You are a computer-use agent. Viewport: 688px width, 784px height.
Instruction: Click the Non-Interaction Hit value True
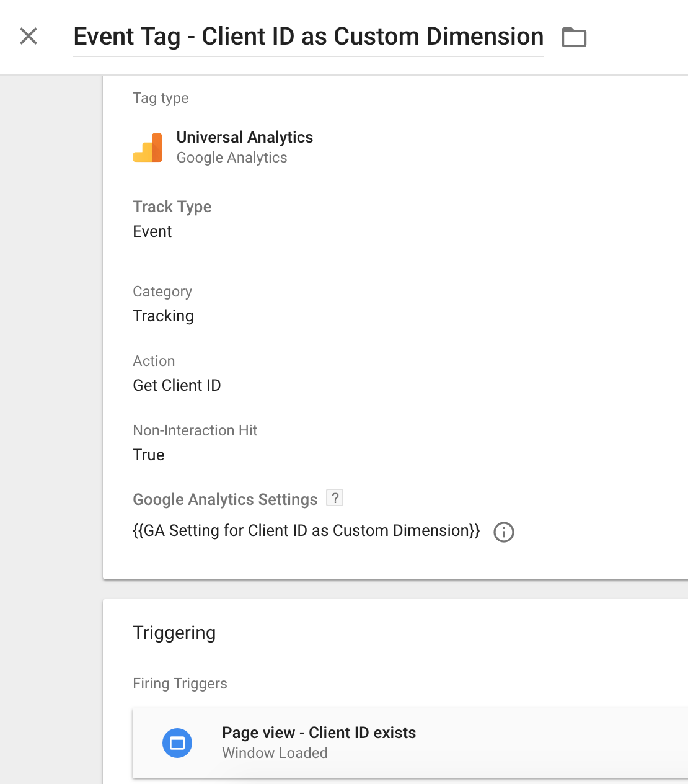click(149, 455)
